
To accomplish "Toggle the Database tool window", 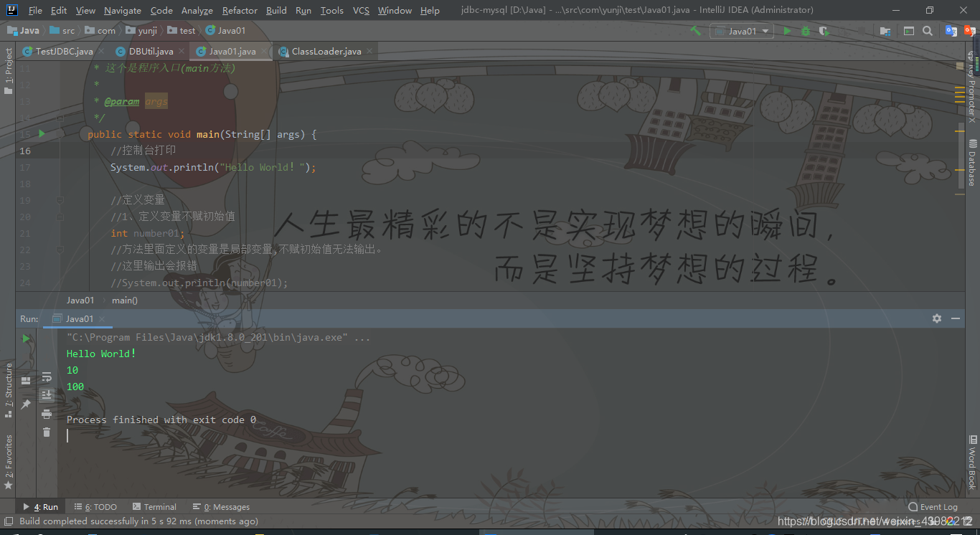I will coord(972,163).
